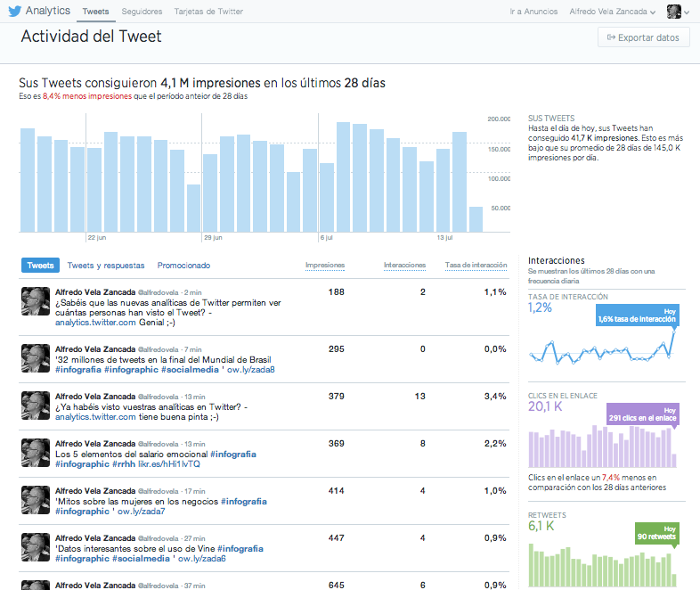Click the 20,1 K clics total
The width and height of the screenshot is (700, 590).
(545, 406)
